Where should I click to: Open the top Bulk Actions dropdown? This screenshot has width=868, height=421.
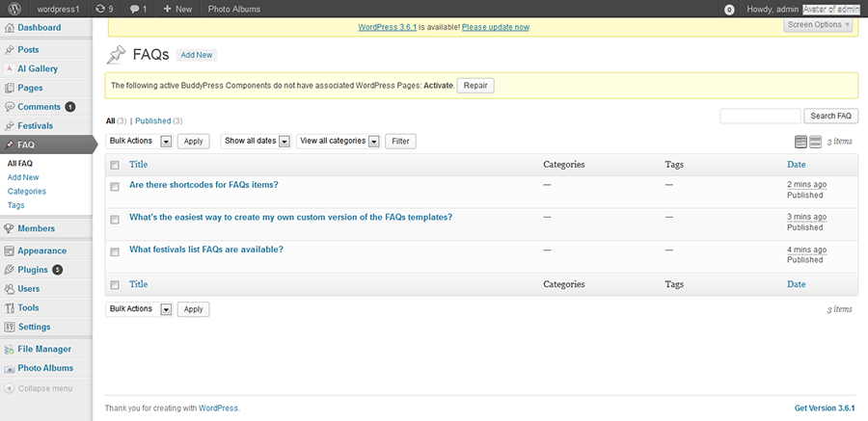click(139, 141)
